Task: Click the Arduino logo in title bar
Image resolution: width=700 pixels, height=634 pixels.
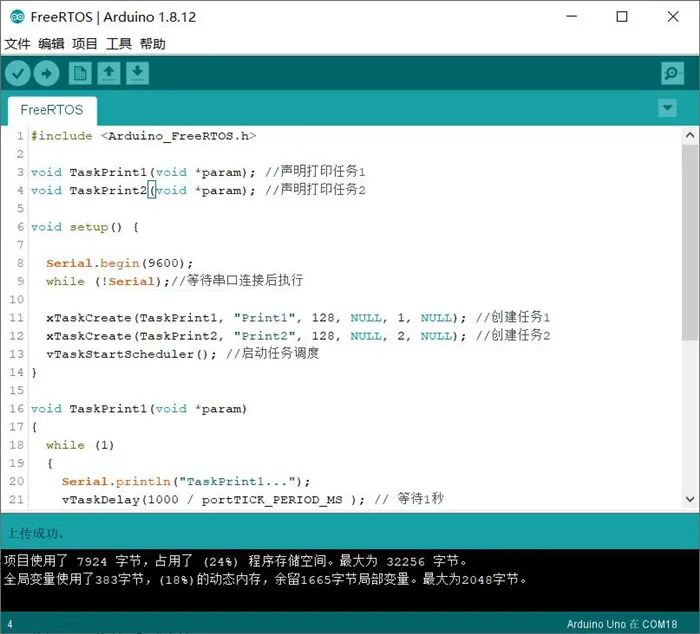Action: coord(17,17)
